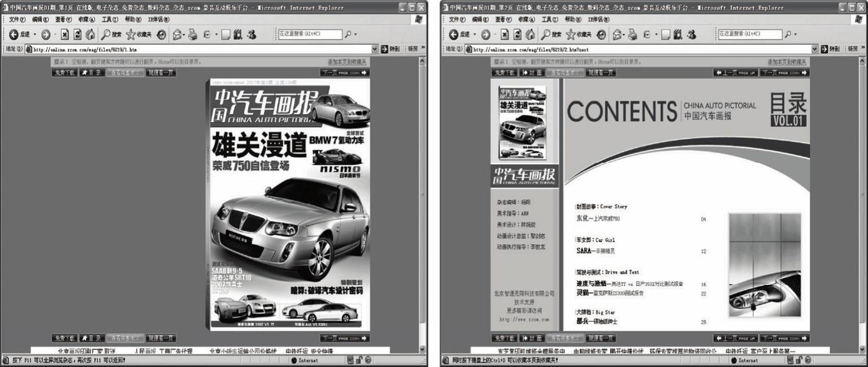Open the search options dropdown in left window

[355, 34]
